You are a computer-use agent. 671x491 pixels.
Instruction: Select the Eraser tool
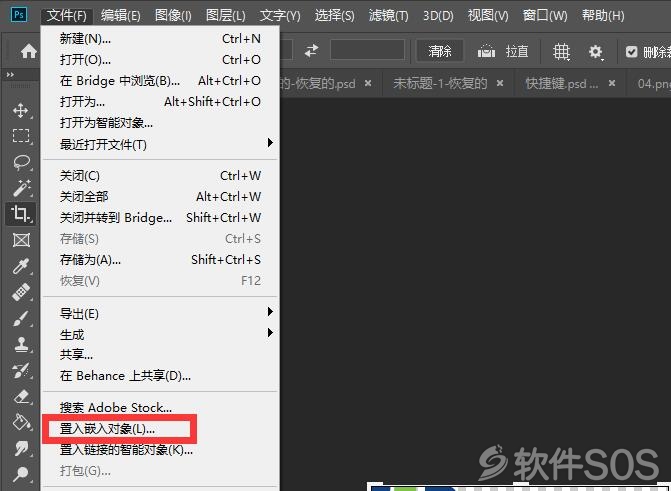[21, 396]
